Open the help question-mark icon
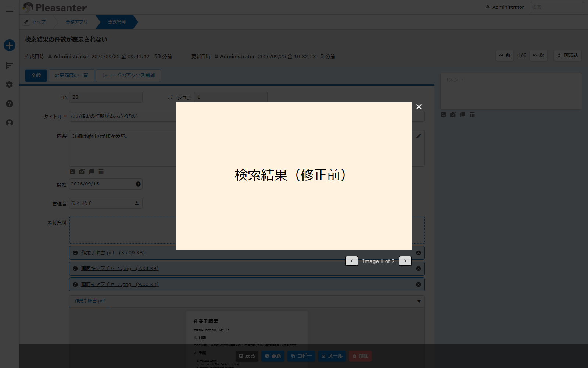This screenshot has width=588, height=368. pyautogui.click(x=10, y=104)
